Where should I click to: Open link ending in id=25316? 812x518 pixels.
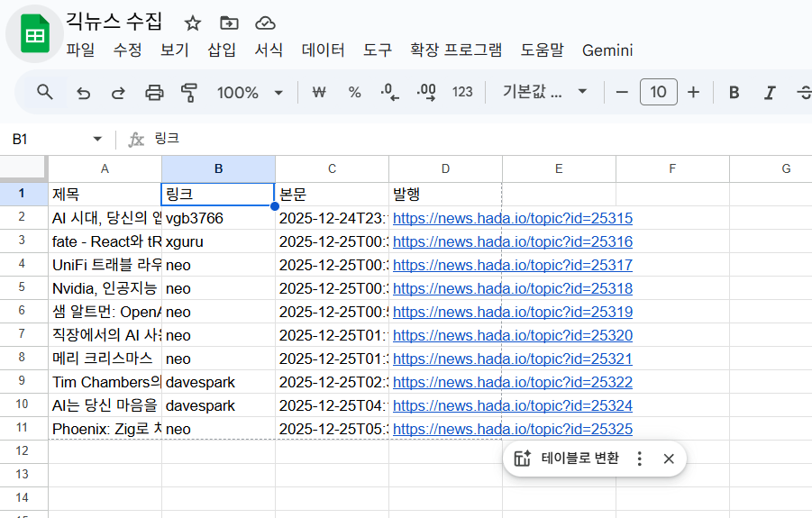point(513,241)
